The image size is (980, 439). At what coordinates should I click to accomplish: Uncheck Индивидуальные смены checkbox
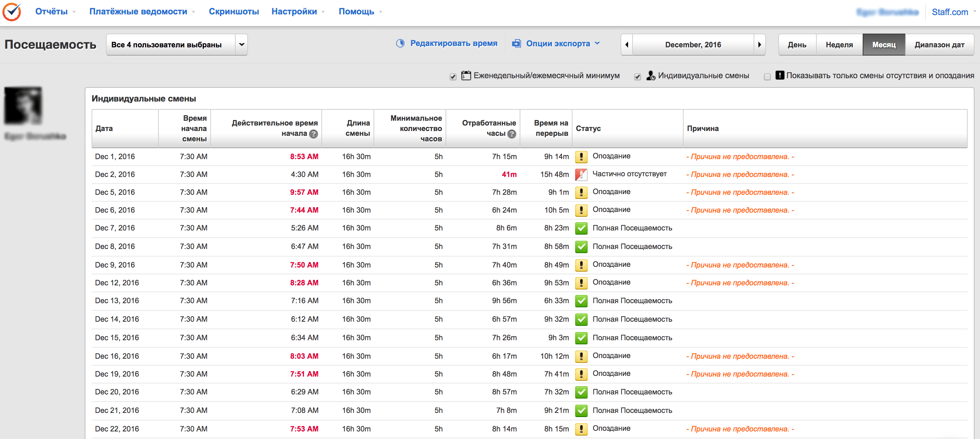[x=638, y=77]
